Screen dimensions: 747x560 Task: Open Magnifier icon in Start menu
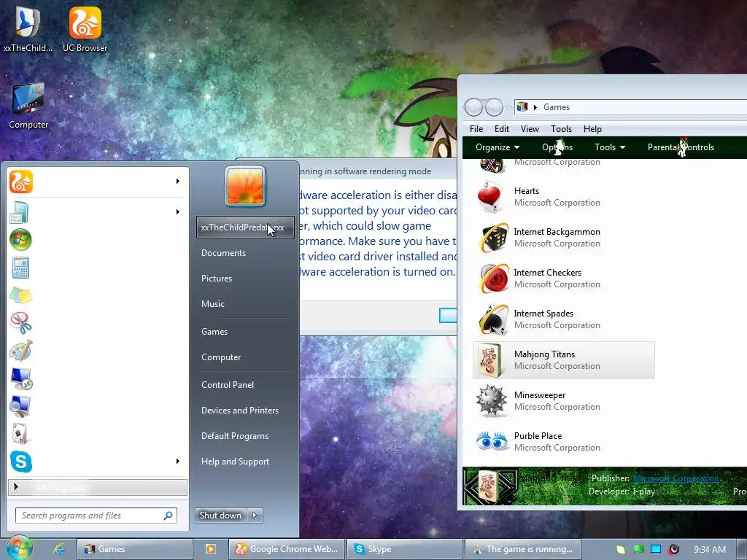coord(20,406)
